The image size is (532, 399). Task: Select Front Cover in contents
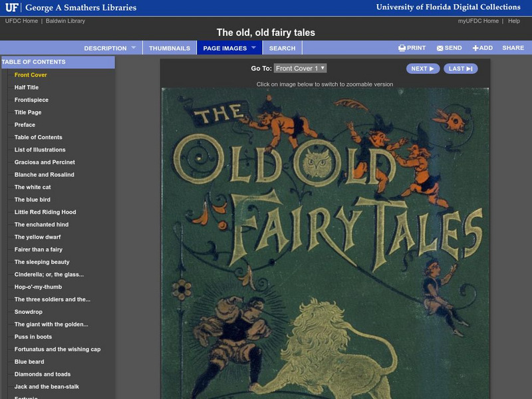tap(31, 75)
